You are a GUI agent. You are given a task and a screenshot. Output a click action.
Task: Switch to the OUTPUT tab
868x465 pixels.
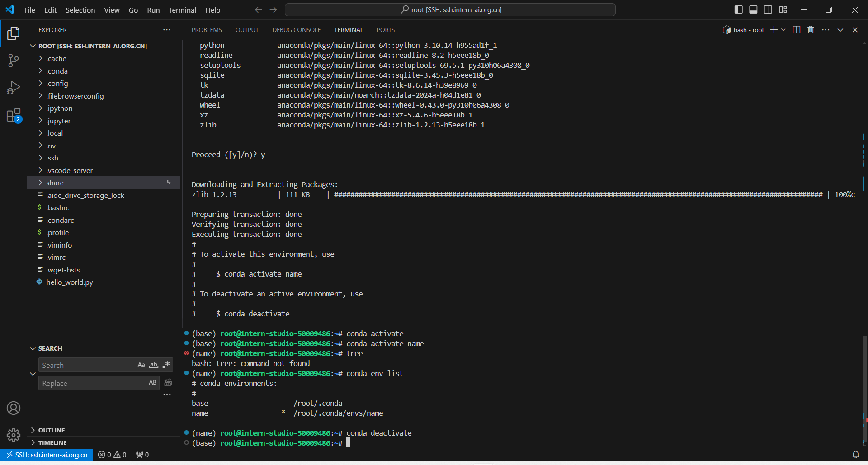coord(247,30)
